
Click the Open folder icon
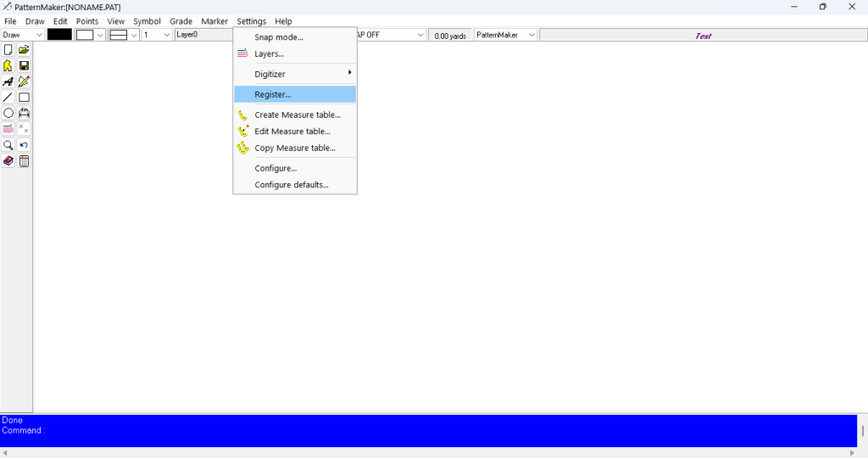click(x=24, y=50)
